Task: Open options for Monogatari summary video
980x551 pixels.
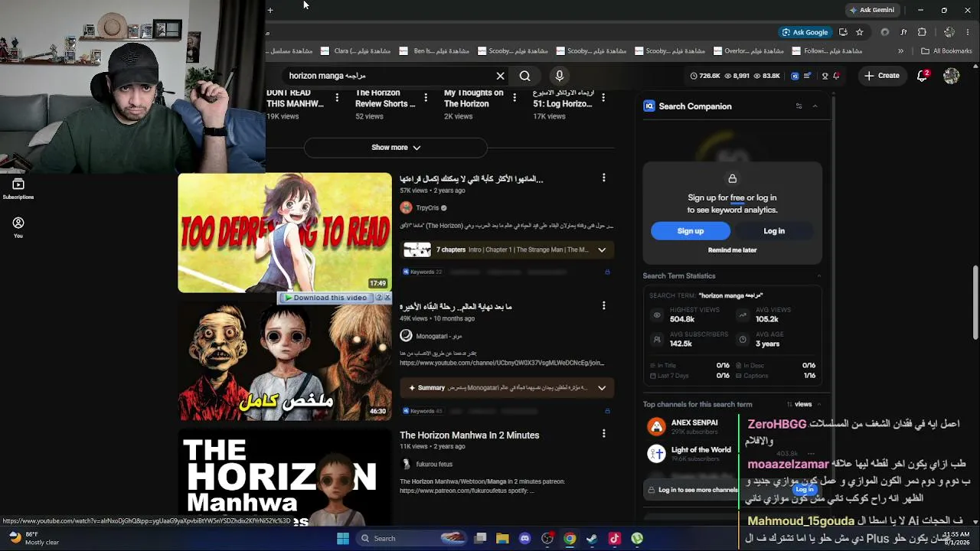Action: (603, 306)
